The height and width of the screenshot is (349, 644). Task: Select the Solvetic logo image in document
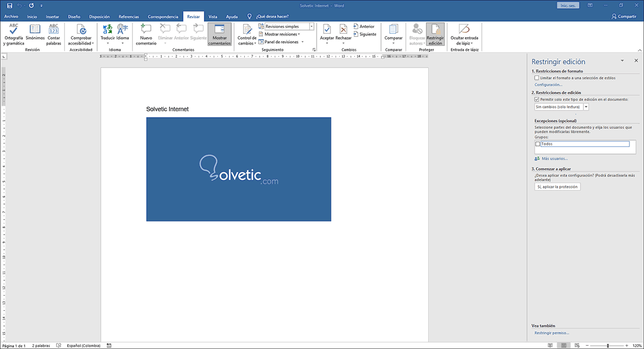tap(239, 169)
